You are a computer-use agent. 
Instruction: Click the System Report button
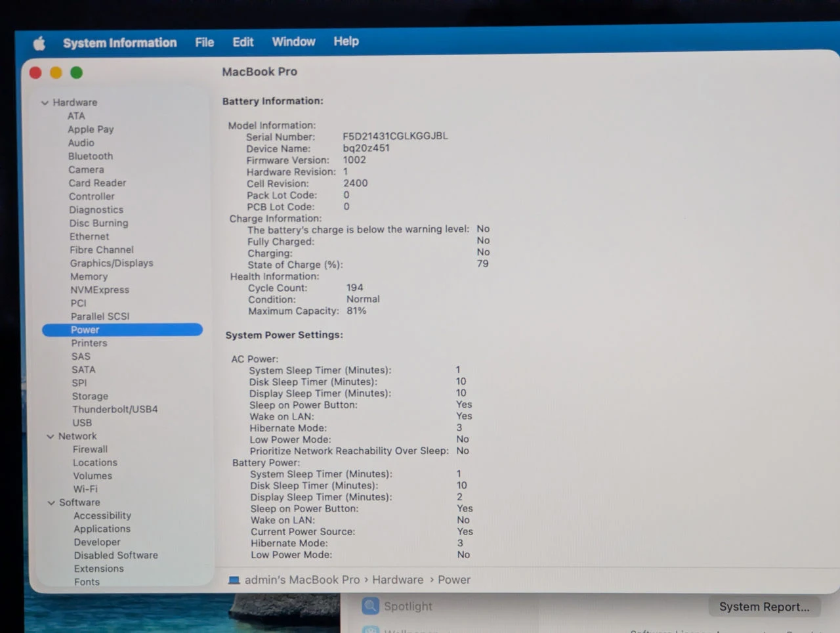tap(765, 607)
